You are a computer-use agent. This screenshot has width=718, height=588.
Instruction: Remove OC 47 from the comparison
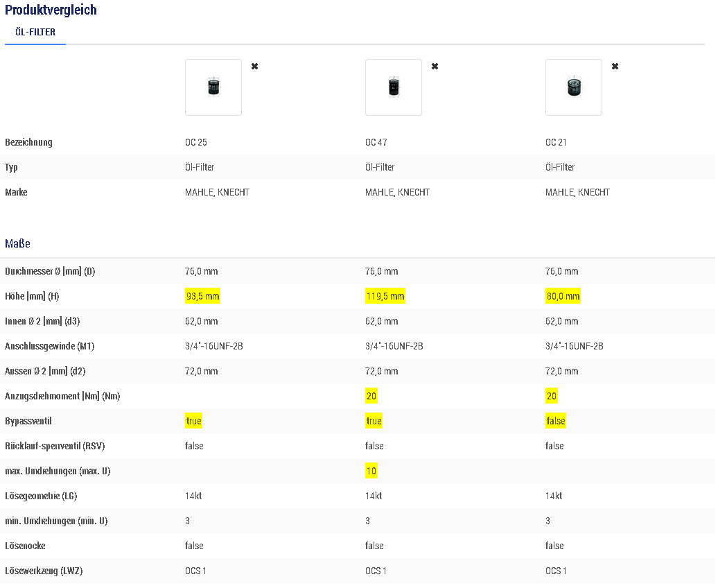435,67
